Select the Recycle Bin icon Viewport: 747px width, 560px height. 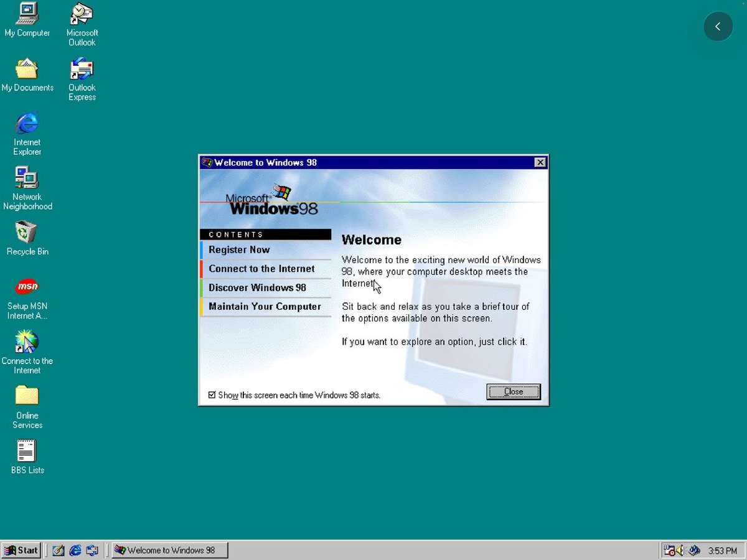point(27,238)
